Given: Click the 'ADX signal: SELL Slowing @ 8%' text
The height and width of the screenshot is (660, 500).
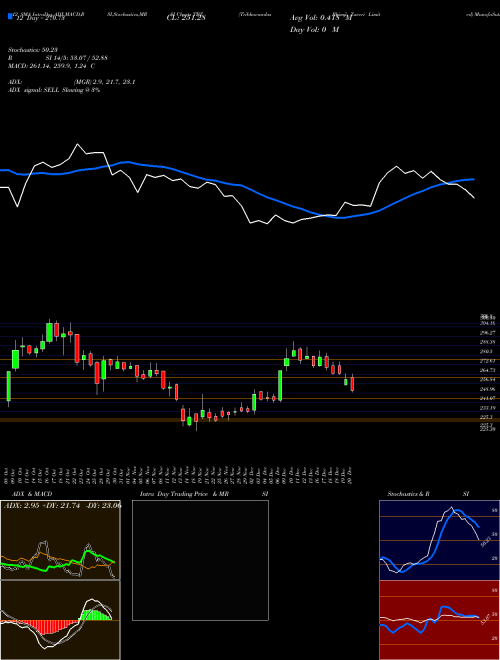Looking at the screenshot, I should pyautogui.click(x=54, y=90).
